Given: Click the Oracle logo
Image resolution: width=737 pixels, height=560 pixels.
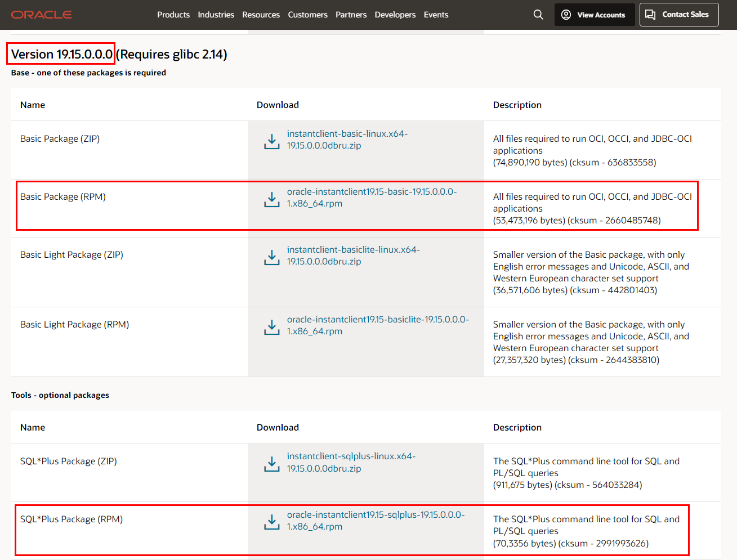Looking at the screenshot, I should (42, 15).
